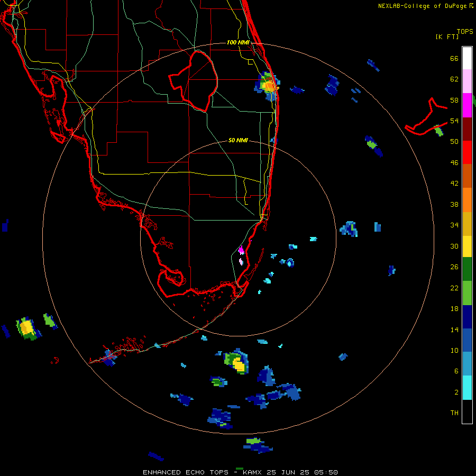The height and width of the screenshot is (476, 476).
Task: Click the 50 NMI range ring label
Action: (x=238, y=140)
